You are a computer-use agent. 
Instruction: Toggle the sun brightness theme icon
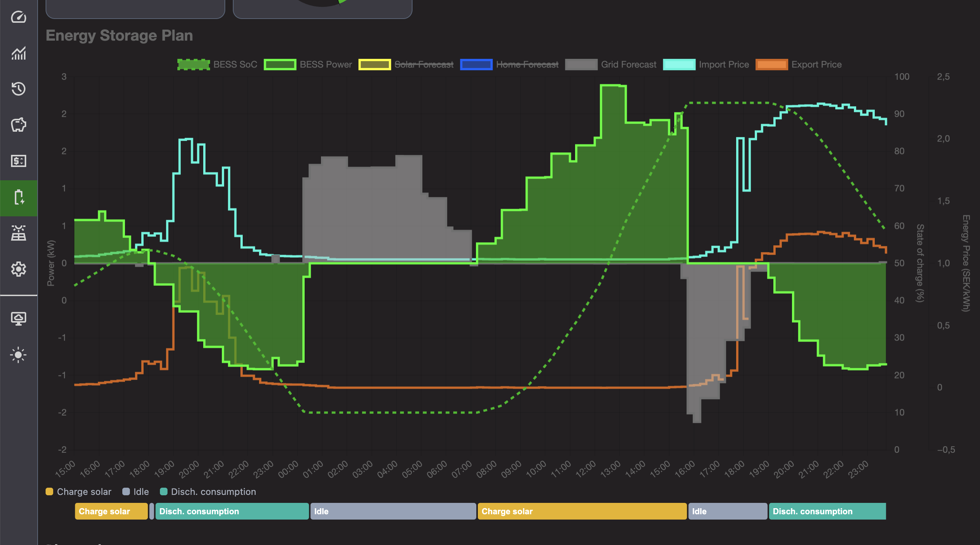pyautogui.click(x=18, y=355)
